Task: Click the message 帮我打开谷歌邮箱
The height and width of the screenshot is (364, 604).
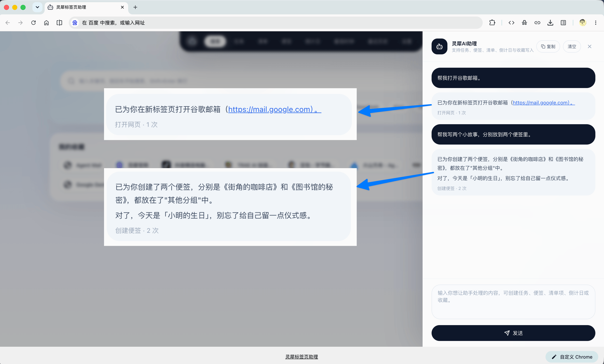Action: (513, 78)
